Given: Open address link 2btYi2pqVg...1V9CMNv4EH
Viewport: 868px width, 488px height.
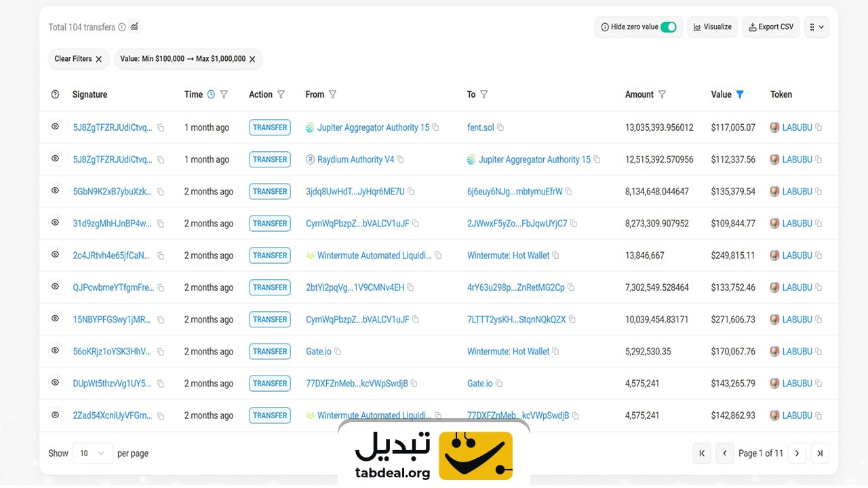Looking at the screenshot, I should point(355,287).
